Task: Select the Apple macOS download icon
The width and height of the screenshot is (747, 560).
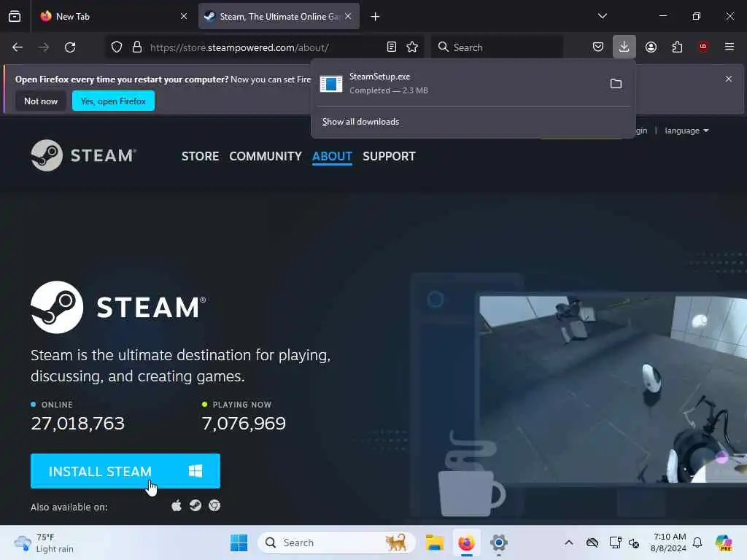Action: (177, 505)
